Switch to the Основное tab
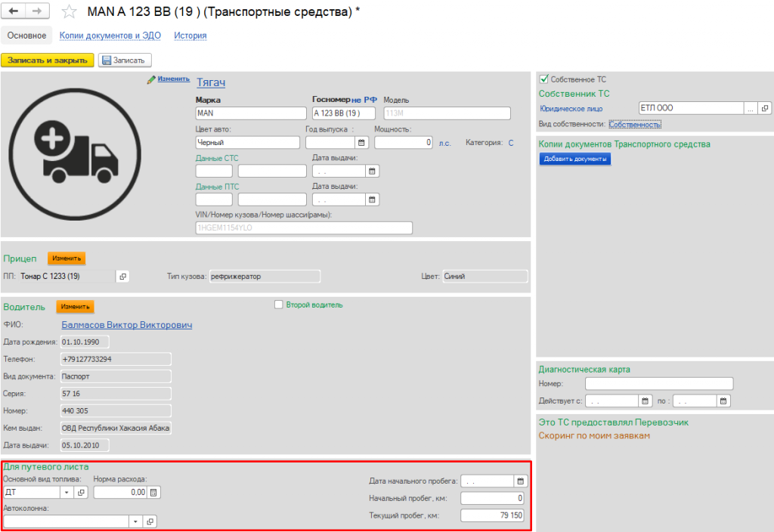 click(x=26, y=36)
